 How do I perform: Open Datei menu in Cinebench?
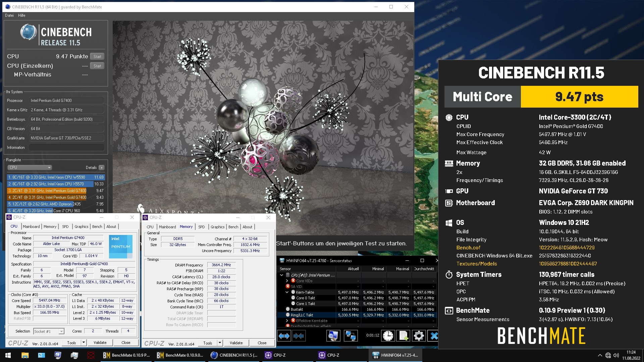pos(9,15)
